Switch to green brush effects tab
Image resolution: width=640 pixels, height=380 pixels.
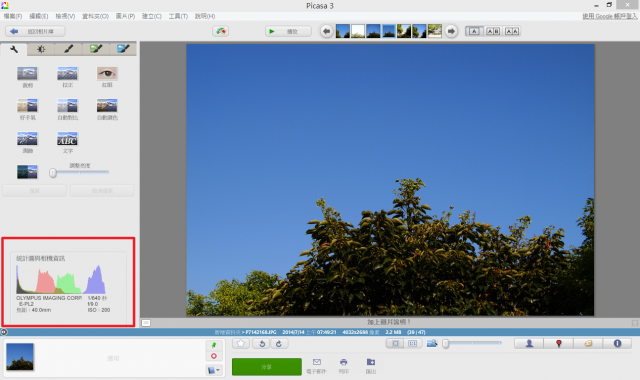click(96, 49)
